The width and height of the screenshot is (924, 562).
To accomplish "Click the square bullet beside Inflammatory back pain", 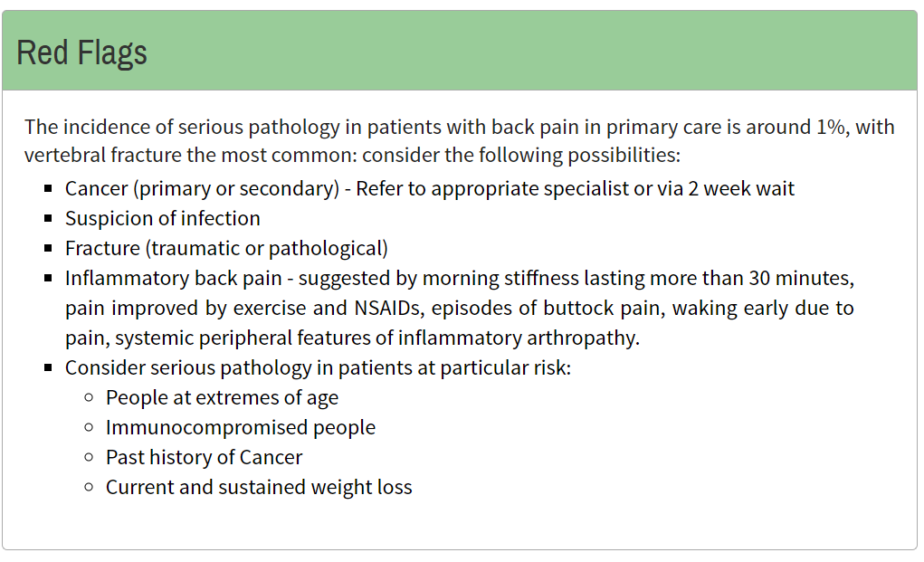I will [48, 279].
